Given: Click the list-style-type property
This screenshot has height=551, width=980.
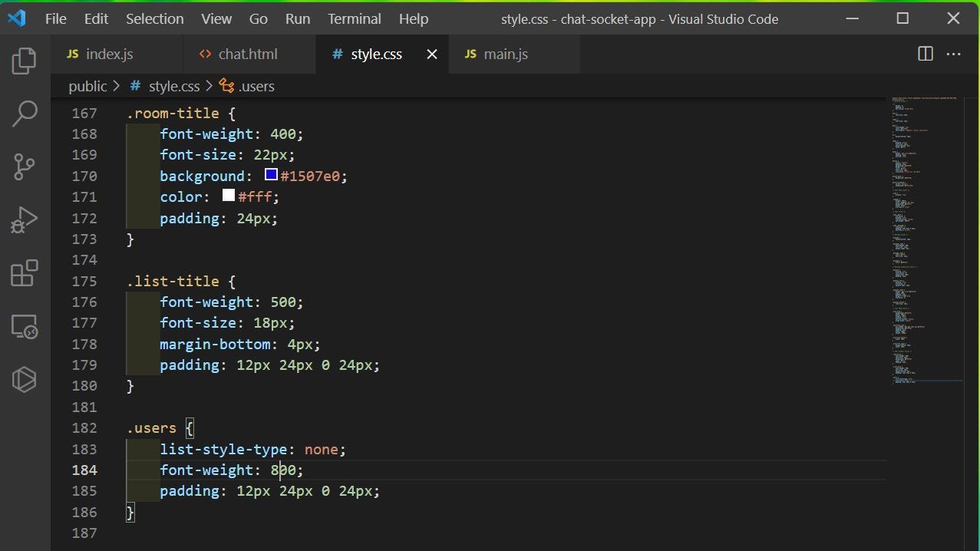Looking at the screenshot, I should 223,449.
